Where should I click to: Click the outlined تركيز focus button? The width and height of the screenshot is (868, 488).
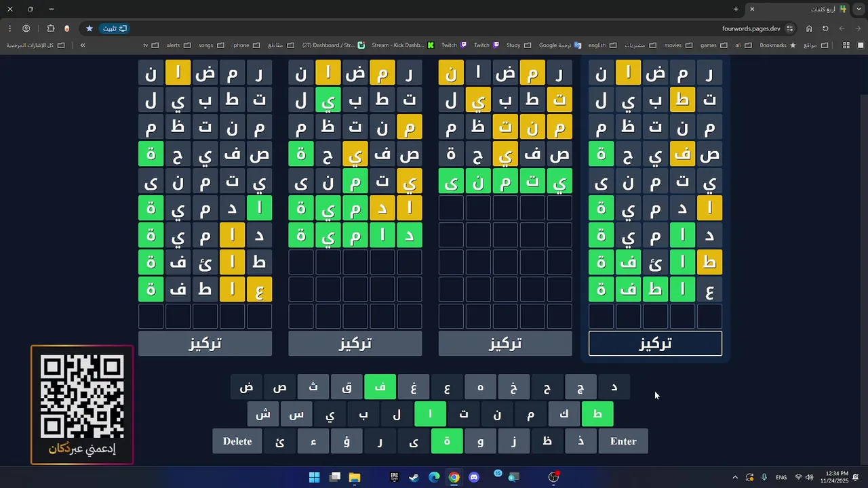655,344
